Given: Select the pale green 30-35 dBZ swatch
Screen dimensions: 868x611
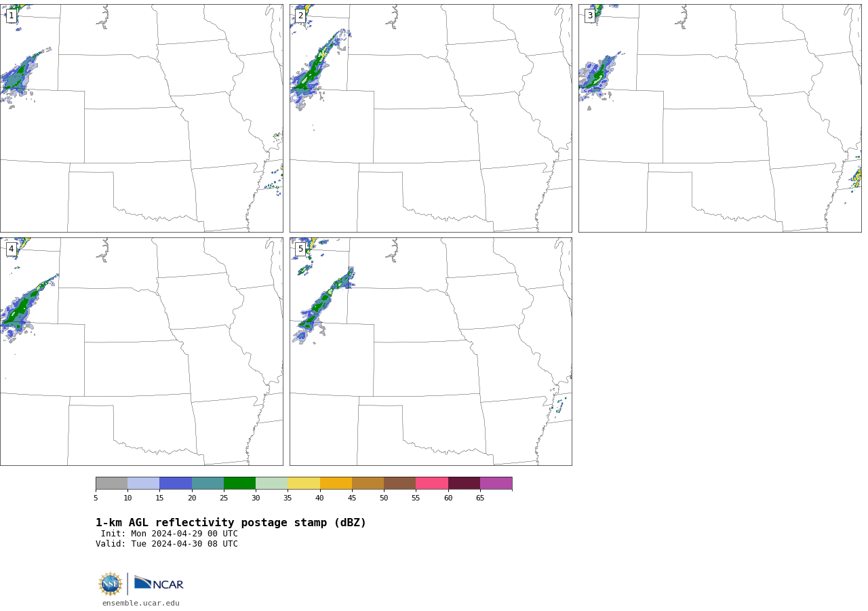Looking at the screenshot, I should click(272, 484).
